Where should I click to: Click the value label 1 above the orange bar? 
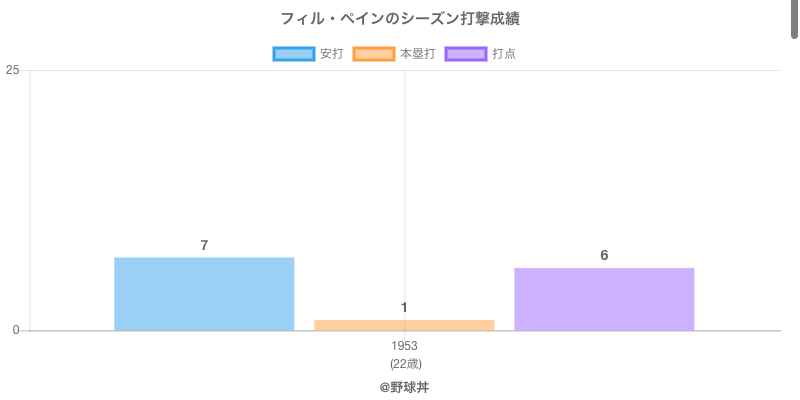click(404, 307)
